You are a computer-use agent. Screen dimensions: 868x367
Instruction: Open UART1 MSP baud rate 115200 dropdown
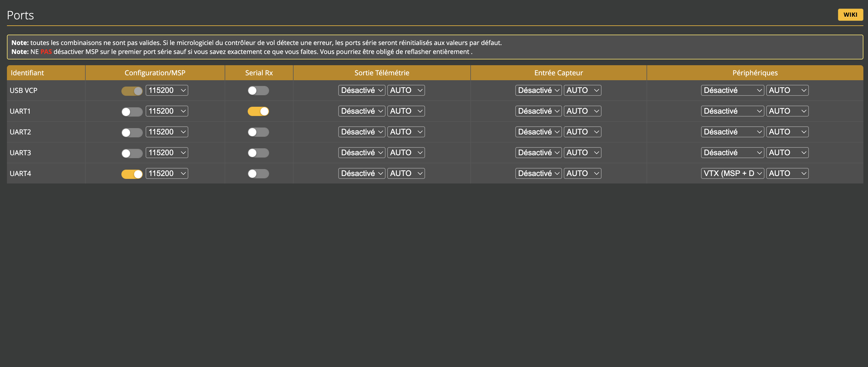pos(167,111)
